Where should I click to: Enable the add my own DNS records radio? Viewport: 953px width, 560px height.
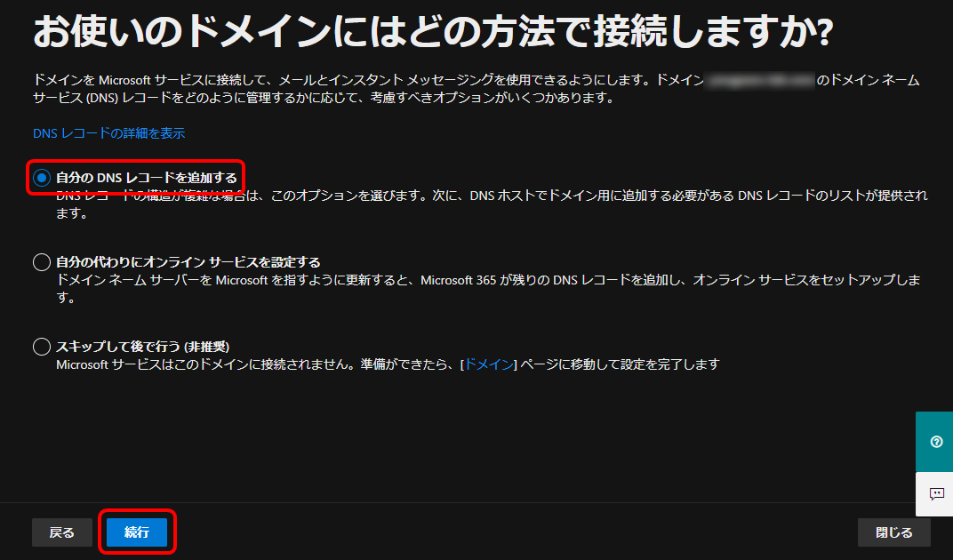41,178
